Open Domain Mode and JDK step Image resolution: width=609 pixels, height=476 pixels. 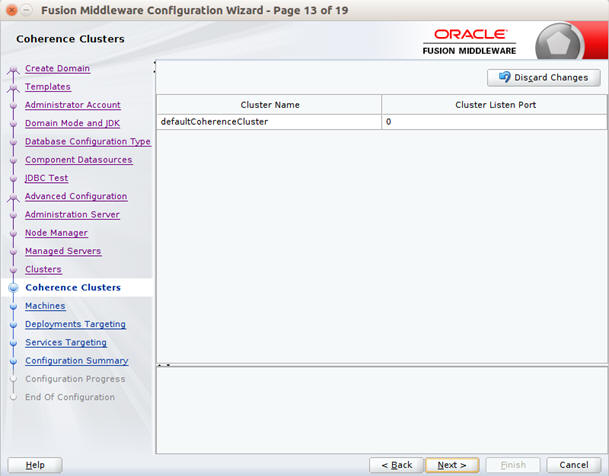tap(72, 123)
